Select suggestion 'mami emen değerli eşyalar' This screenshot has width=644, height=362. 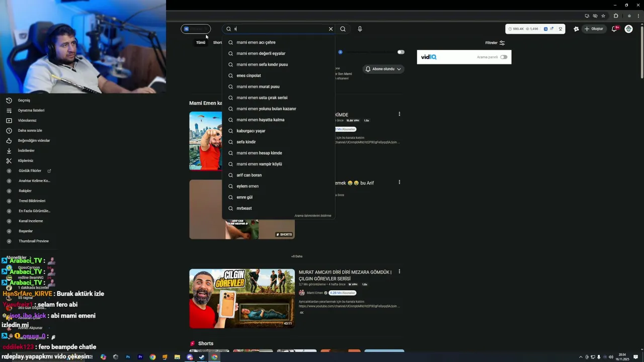278,53
